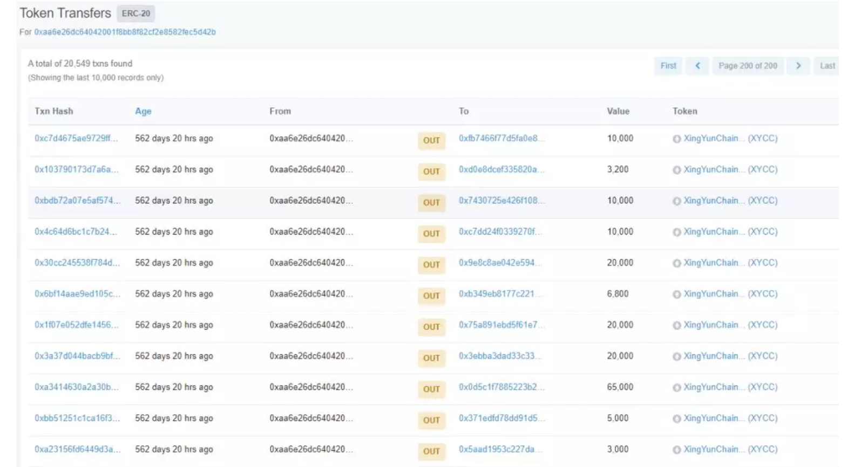Click value 6,800 in the table

(618, 294)
